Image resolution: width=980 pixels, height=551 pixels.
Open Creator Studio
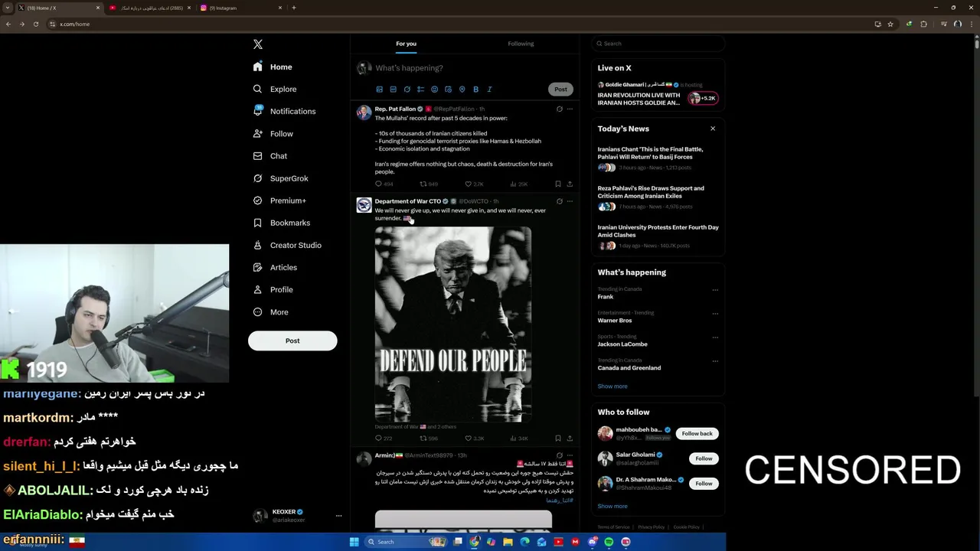tap(287, 245)
